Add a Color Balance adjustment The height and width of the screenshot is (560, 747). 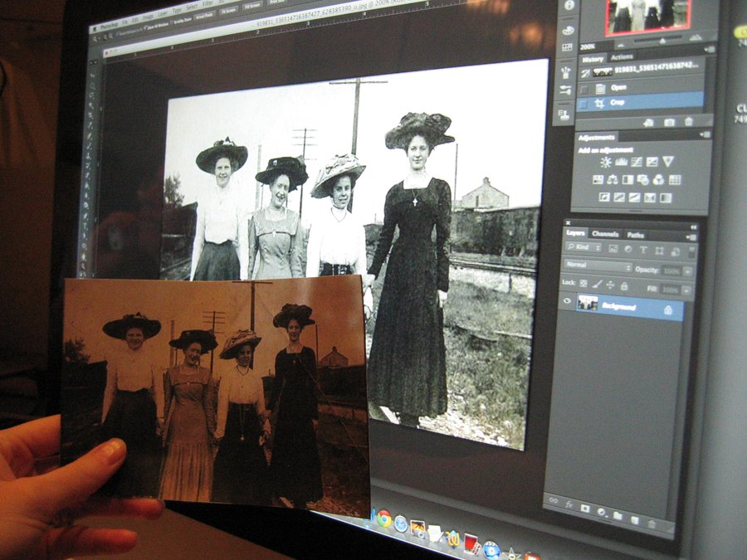(613, 180)
